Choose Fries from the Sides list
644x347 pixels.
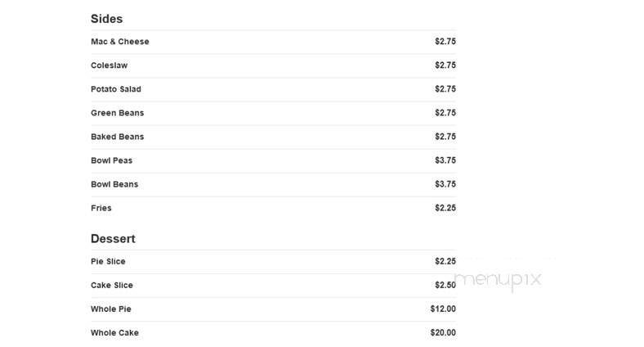click(101, 208)
